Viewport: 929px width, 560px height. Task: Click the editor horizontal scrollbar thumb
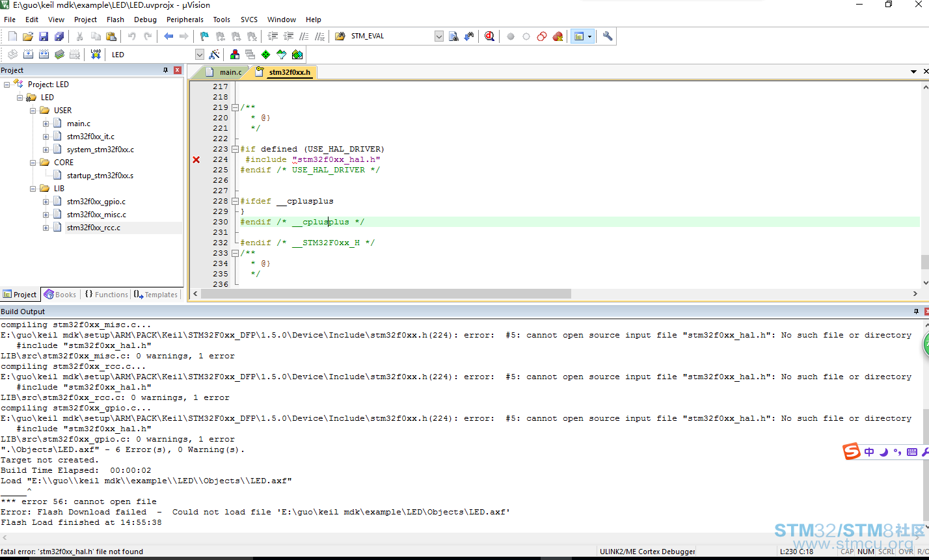(x=386, y=294)
